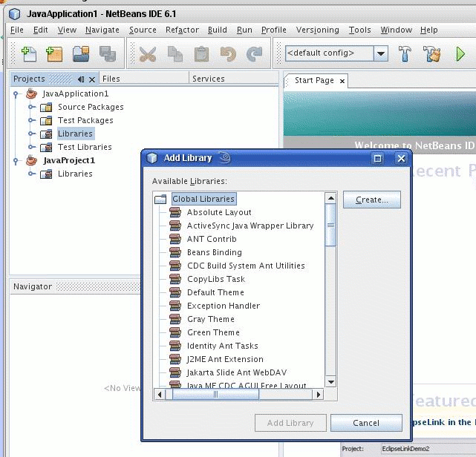Select ActiveSync Java Wrapper Library

250,226
